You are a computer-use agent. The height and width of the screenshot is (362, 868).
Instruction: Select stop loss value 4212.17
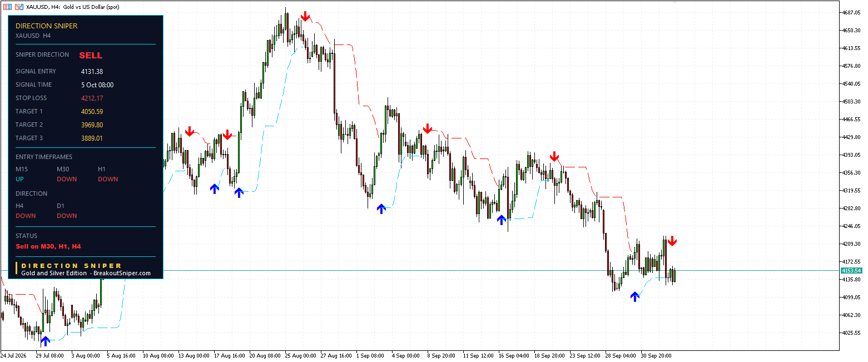pos(92,98)
